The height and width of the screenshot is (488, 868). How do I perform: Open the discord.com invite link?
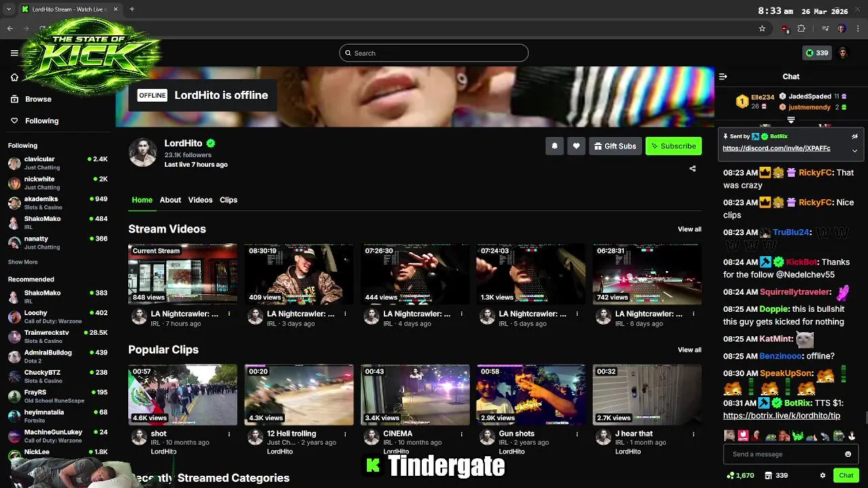pyautogui.click(x=776, y=148)
